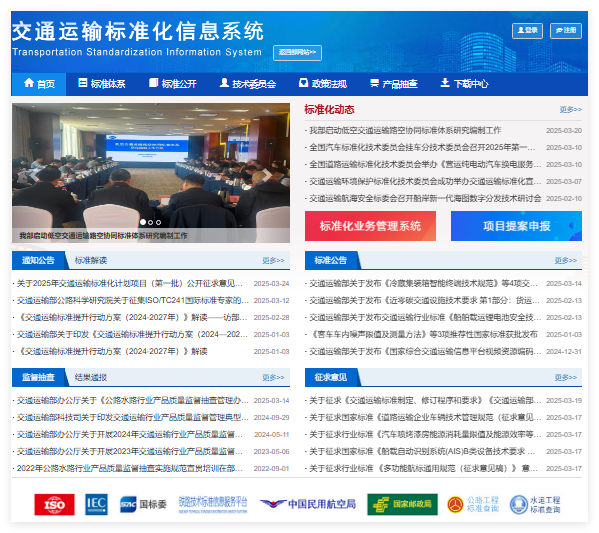599x533 pixels.
Task: Click the 交通运输标准化信息系统 site title
Action: (x=138, y=31)
